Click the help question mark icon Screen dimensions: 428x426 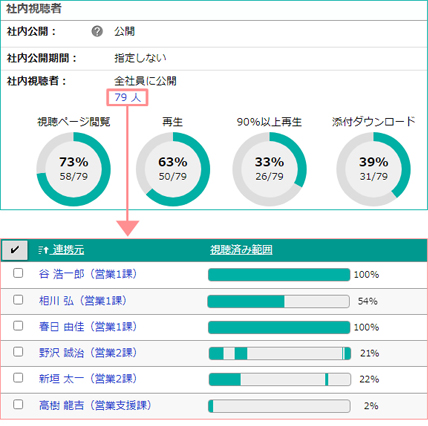pos(97,32)
